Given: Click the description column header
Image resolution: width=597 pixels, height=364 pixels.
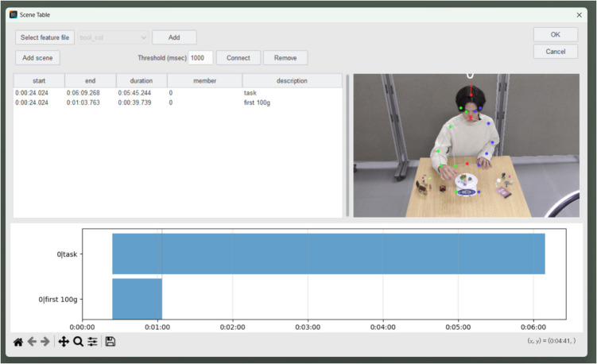Looking at the screenshot, I should [292, 81].
